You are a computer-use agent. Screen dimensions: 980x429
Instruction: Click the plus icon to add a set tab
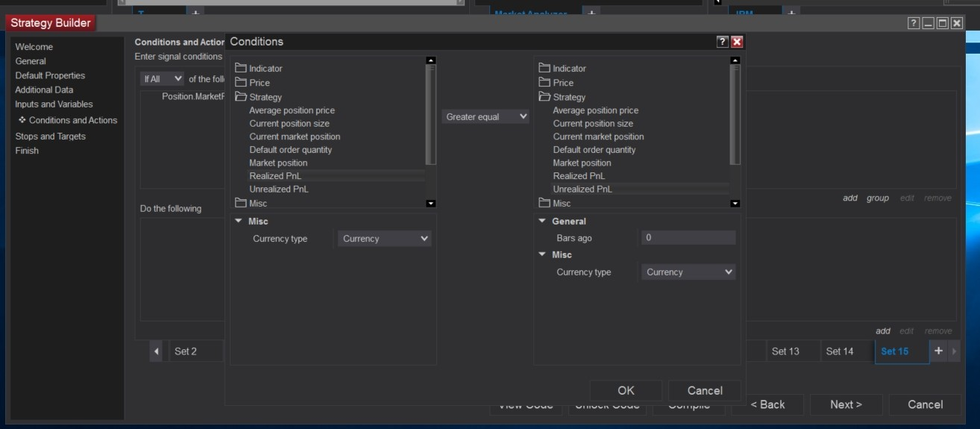[x=938, y=351]
